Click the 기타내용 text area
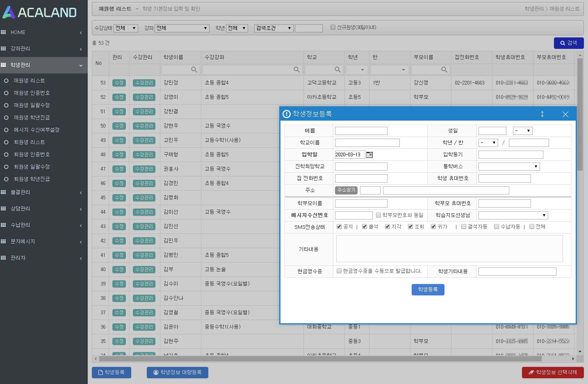Image resolution: width=588 pixels, height=384 pixels. (x=449, y=249)
